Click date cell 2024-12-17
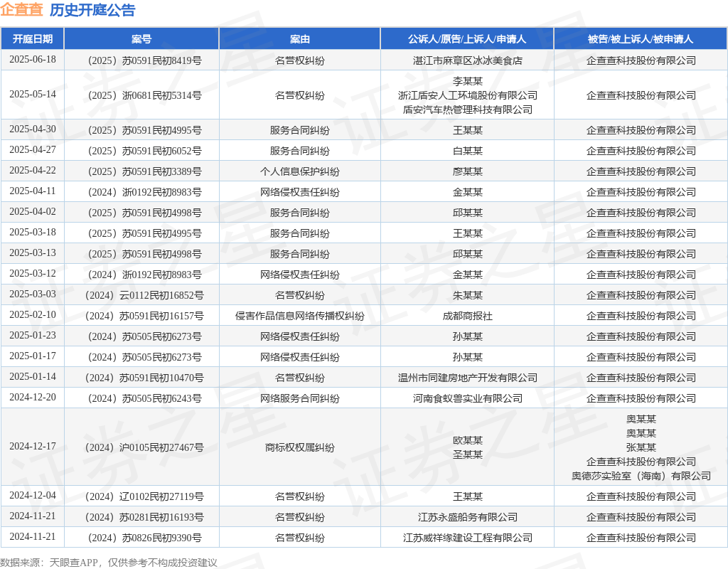The width and height of the screenshot is (728, 569). [x=33, y=446]
